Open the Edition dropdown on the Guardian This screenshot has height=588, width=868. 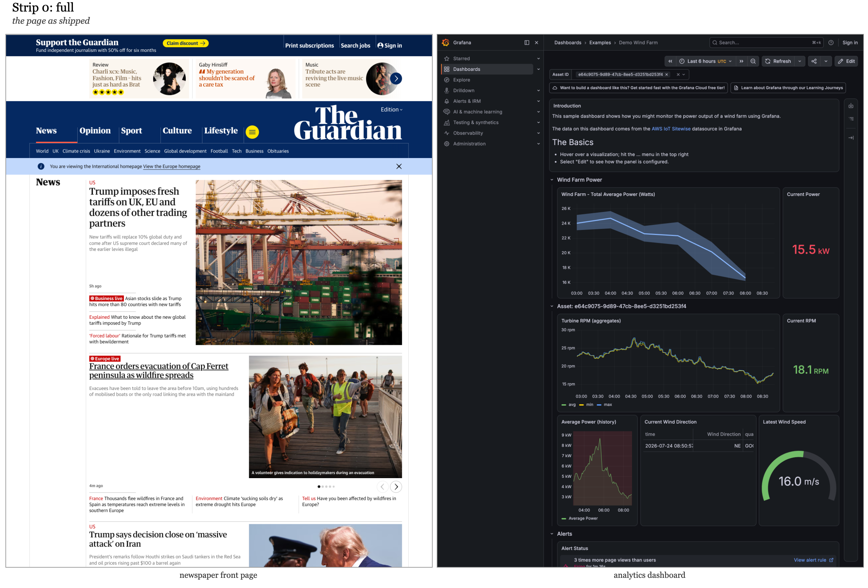point(391,110)
